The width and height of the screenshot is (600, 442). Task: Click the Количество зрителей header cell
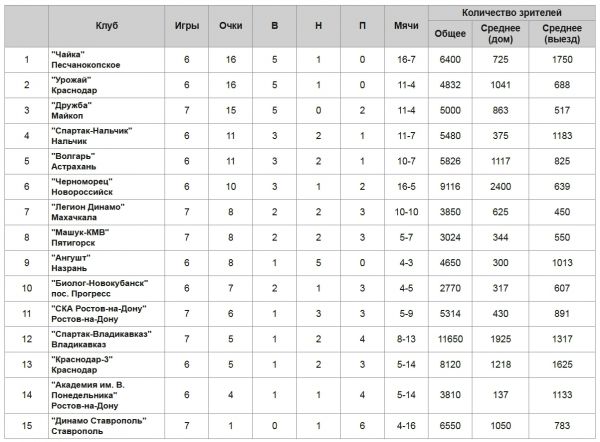coord(512,13)
